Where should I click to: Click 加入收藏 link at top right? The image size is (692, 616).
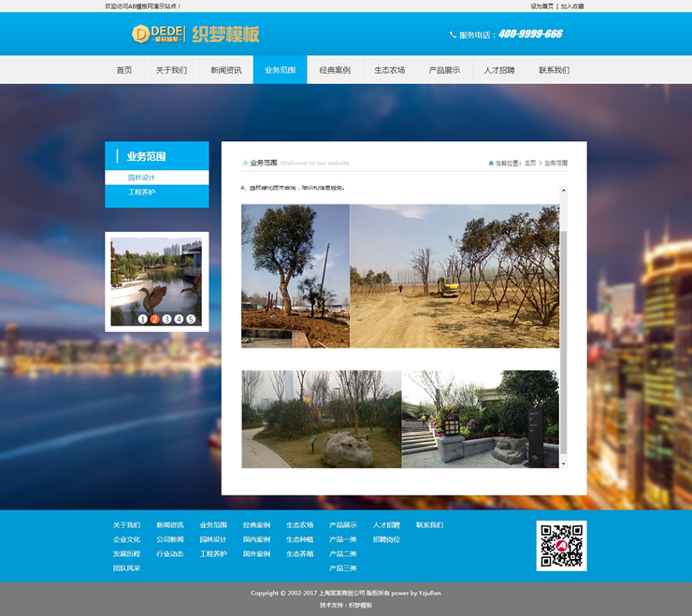pyautogui.click(x=572, y=6)
